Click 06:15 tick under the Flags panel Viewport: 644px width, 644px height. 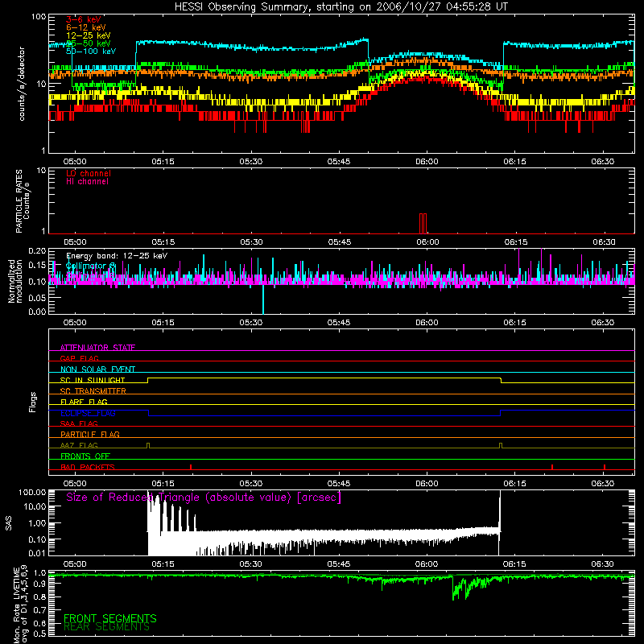515,484
